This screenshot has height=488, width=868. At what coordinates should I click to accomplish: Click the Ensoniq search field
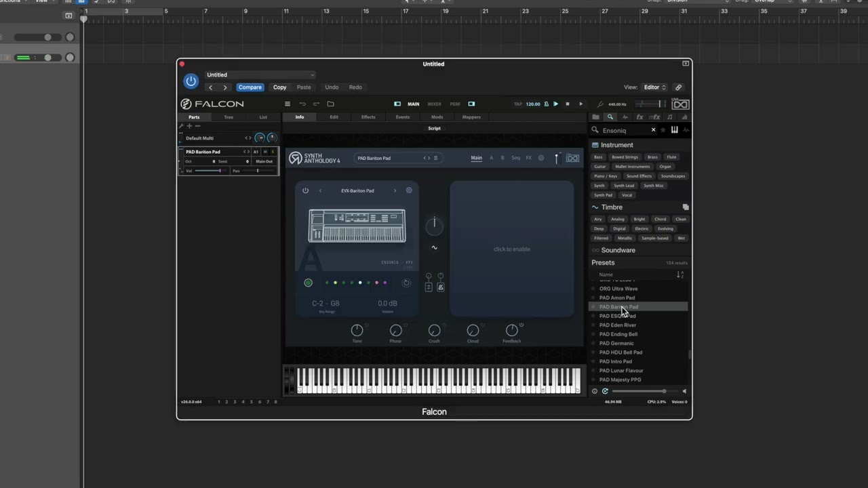point(624,130)
